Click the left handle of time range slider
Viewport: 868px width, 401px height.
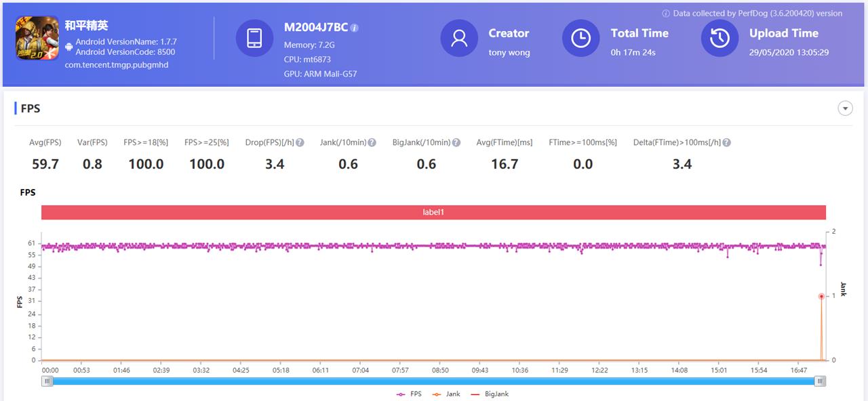coord(47,381)
